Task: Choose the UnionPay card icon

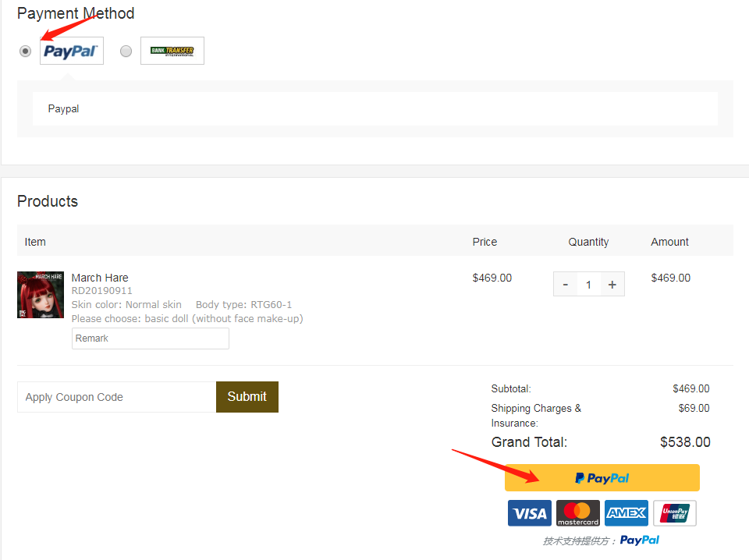Action: (x=675, y=513)
